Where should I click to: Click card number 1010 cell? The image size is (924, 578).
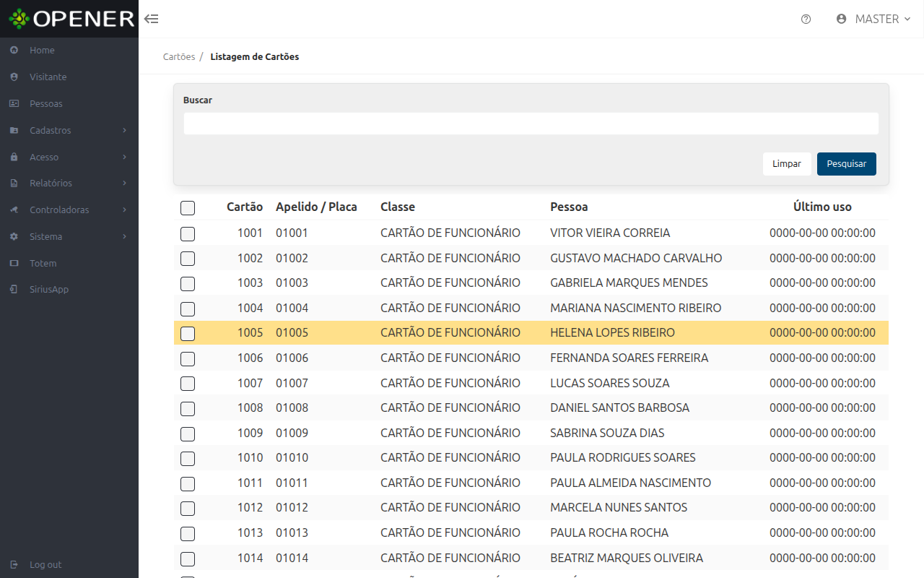(x=250, y=457)
